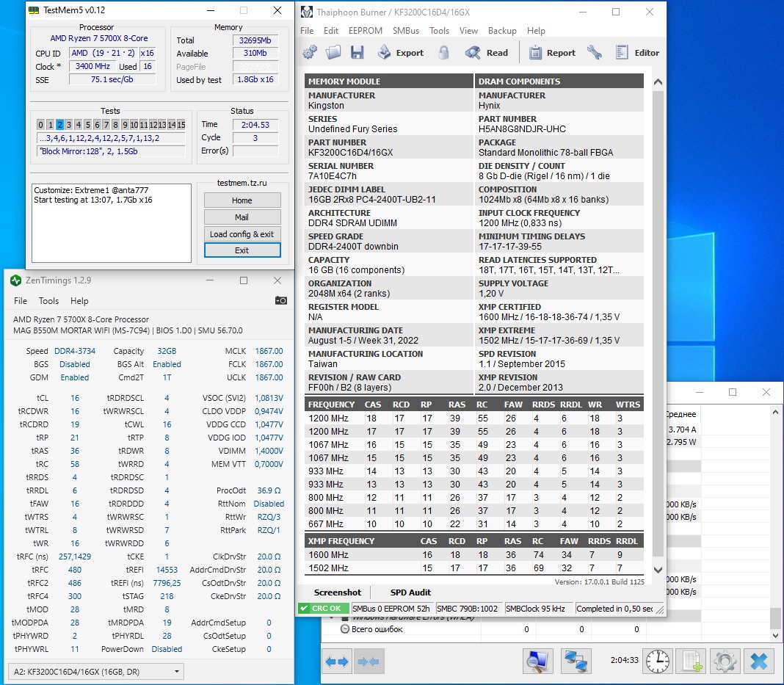Open the Thaiphoon Help menu

click(x=536, y=31)
